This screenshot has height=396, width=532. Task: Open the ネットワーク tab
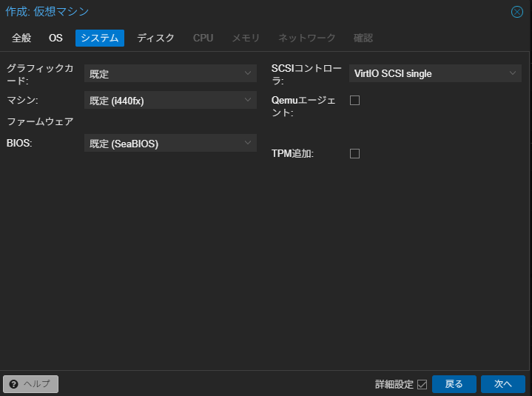306,38
